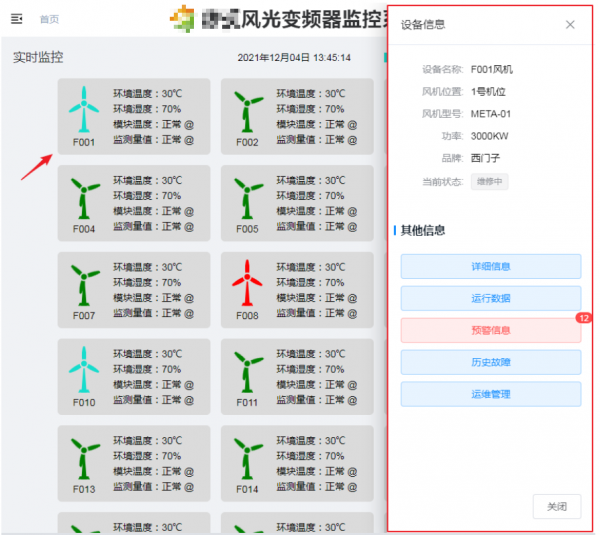Click the red 12 warning badge
600x535 pixels.
(584, 318)
